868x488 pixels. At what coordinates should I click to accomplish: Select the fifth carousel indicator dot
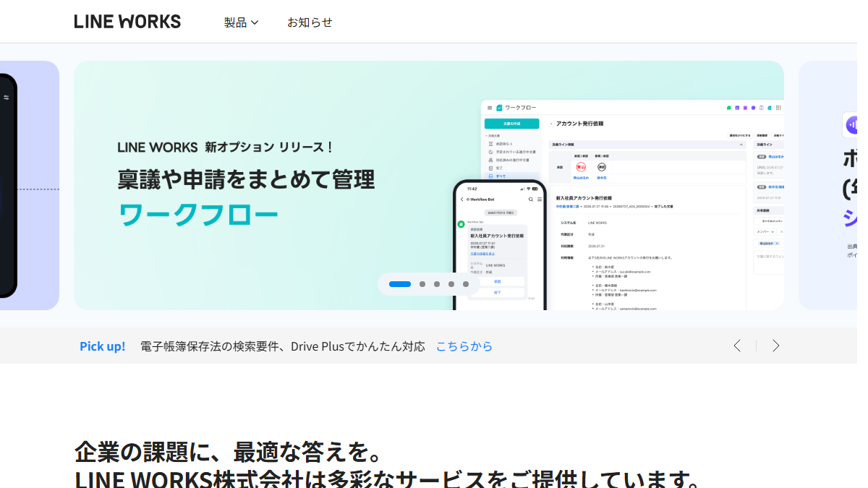pyautogui.click(x=466, y=284)
